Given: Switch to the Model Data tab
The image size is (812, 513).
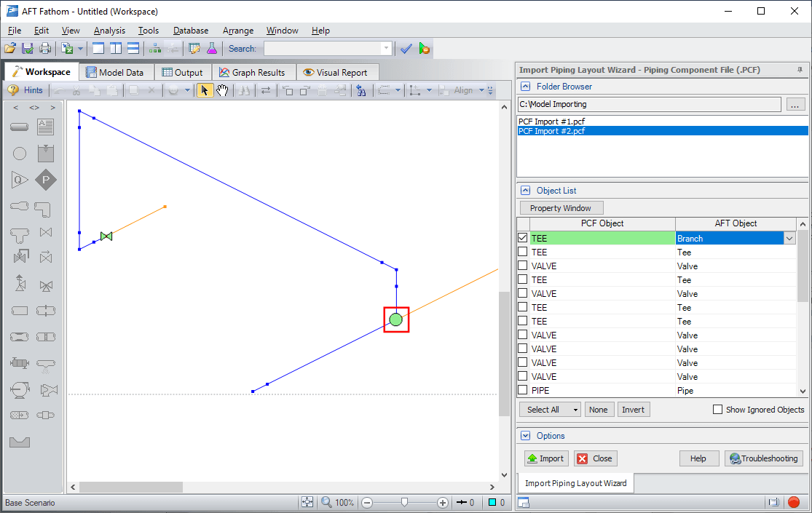Looking at the screenshot, I should coord(116,73).
